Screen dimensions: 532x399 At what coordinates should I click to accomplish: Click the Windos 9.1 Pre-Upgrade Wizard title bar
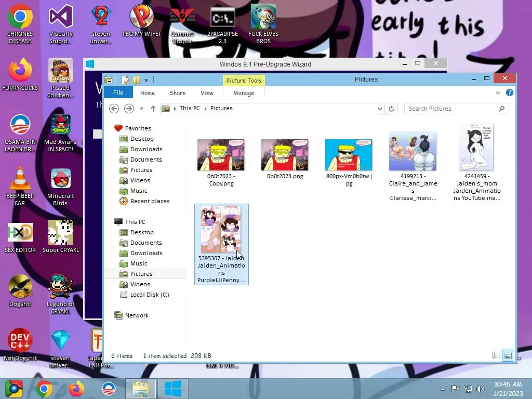[x=265, y=64]
